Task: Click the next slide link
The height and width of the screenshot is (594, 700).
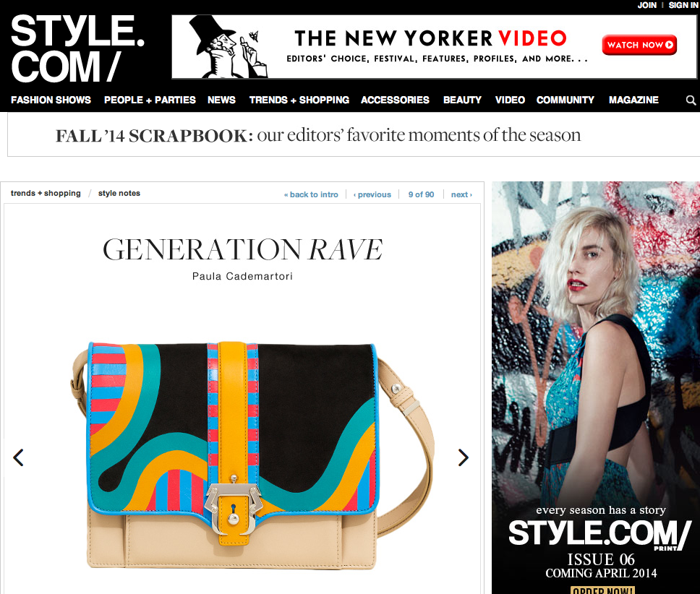Action: click(461, 194)
